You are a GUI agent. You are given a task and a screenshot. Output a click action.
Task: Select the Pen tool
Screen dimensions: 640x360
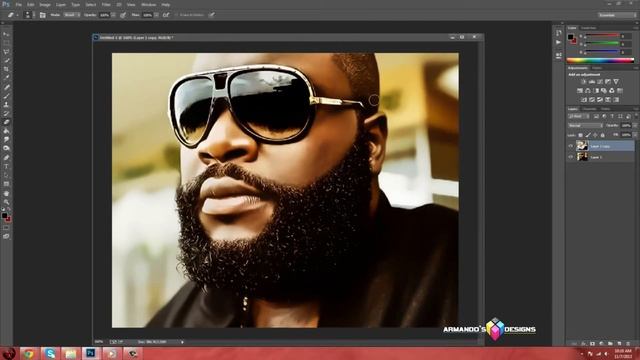(6, 158)
